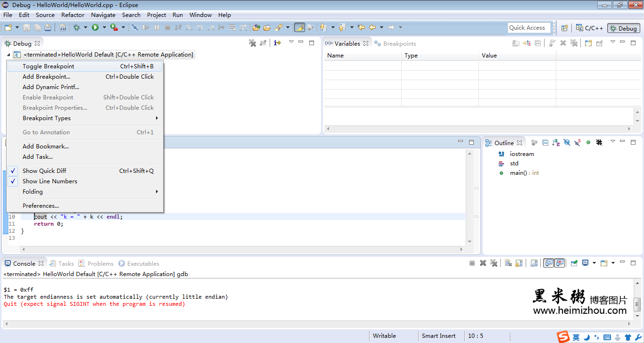Click the green Run button in toolbar
The image size is (644, 343).
[95, 28]
